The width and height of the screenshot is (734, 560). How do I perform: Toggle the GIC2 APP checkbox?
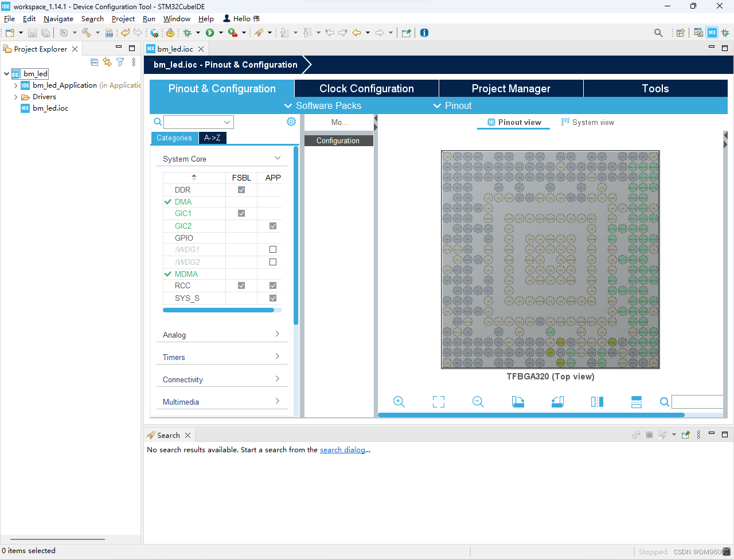(273, 226)
